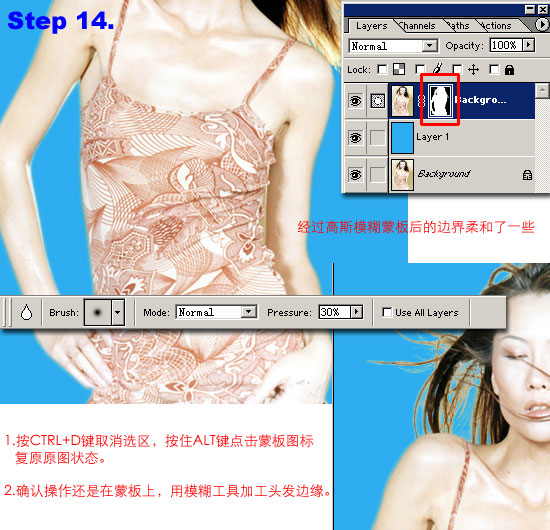Click the lock transparency checkerboard icon

click(399, 69)
